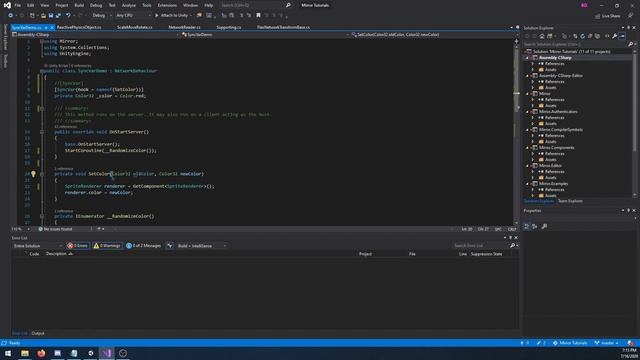Viewport: 640px width, 360px height.
Task: Click the Visual Studio taskbar icon
Action: (107, 353)
